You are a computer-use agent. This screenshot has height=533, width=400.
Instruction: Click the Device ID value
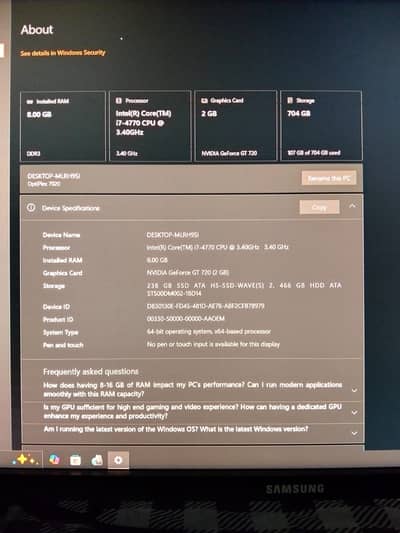(x=205, y=306)
